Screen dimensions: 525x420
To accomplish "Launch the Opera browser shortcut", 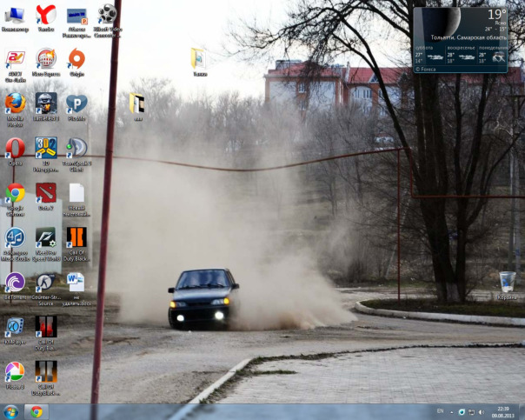I will pyautogui.click(x=16, y=151).
